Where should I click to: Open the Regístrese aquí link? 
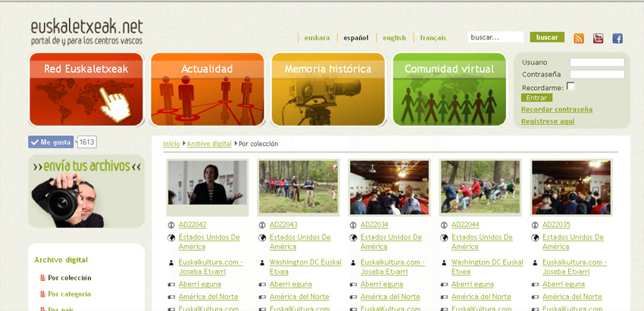[x=548, y=121]
